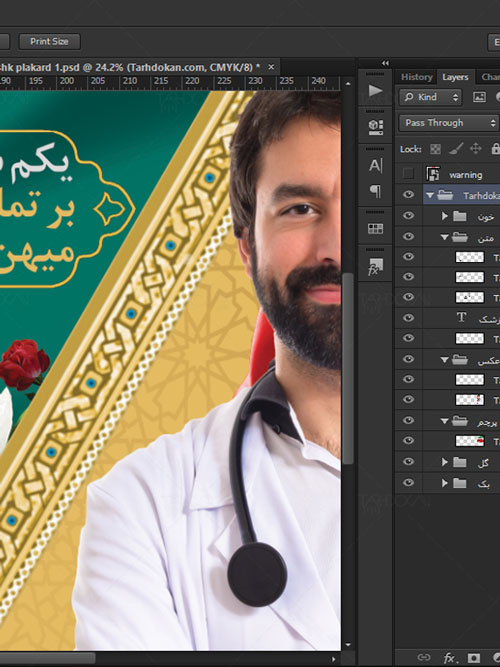The width and height of the screenshot is (500, 667).
Task: Click the Print Size button
Action: tap(49, 41)
